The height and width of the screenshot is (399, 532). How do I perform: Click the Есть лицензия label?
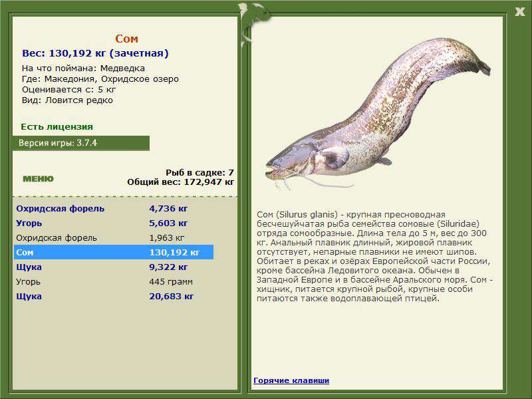pyautogui.click(x=57, y=126)
